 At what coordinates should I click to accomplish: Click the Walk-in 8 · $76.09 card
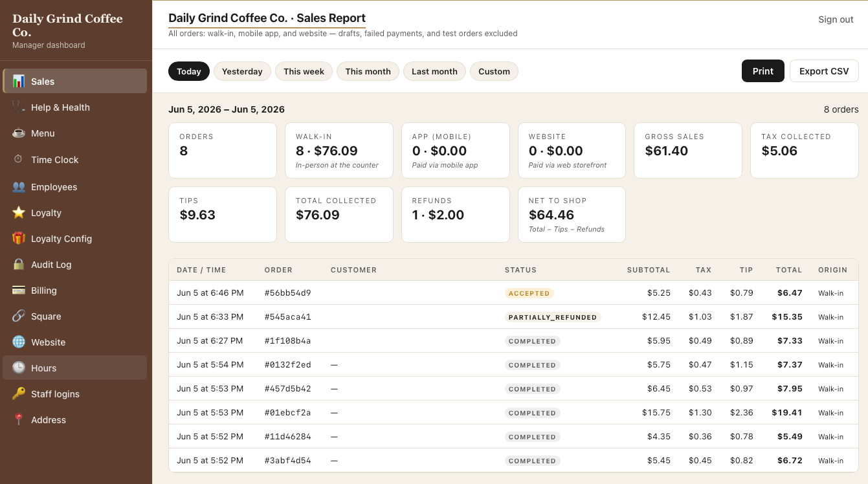(x=339, y=150)
